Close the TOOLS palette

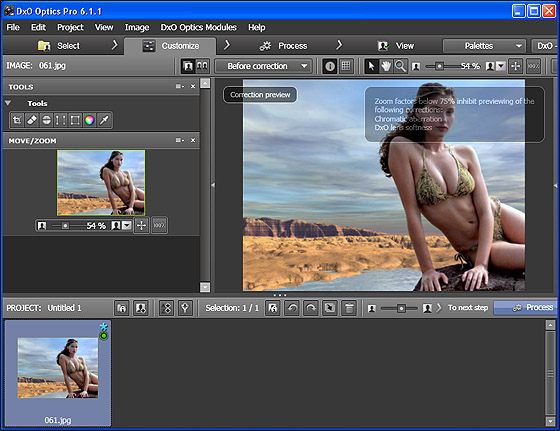click(193, 86)
